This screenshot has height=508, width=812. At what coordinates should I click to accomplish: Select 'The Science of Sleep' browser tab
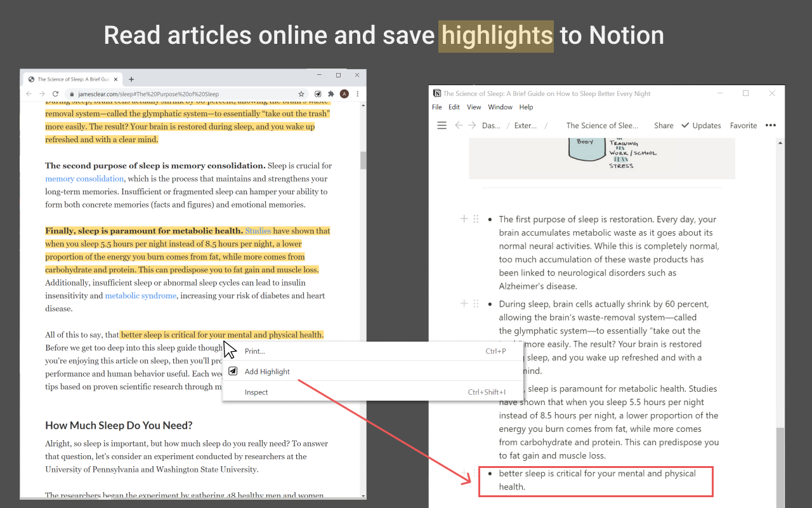[73, 79]
